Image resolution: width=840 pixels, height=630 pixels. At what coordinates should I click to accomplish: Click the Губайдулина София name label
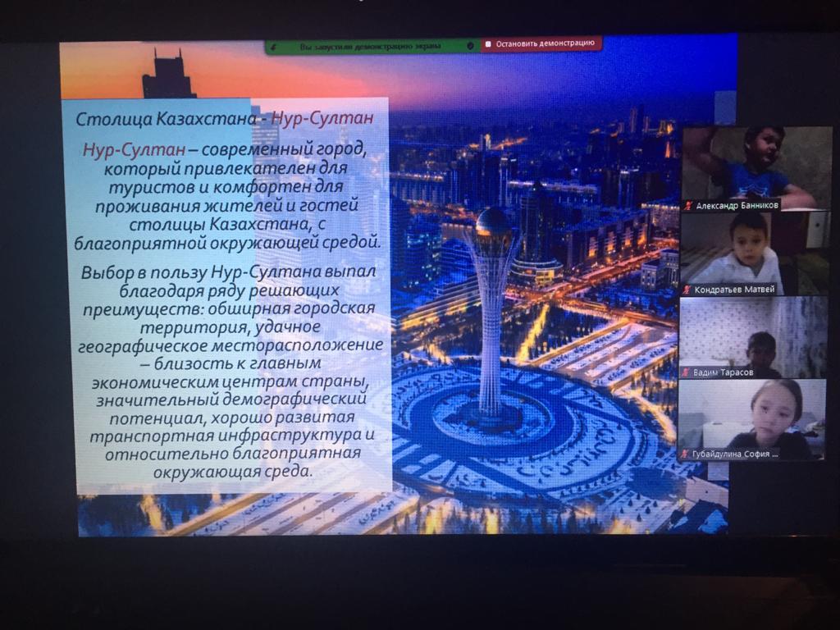click(733, 454)
